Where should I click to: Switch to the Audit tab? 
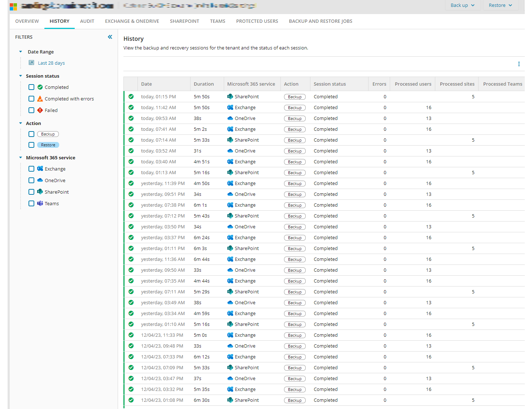coord(87,21)
